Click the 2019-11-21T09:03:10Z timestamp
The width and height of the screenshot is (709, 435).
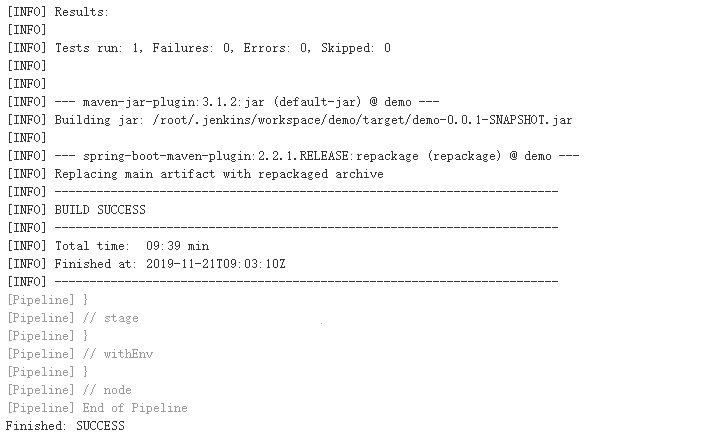[x=217, y=264]
